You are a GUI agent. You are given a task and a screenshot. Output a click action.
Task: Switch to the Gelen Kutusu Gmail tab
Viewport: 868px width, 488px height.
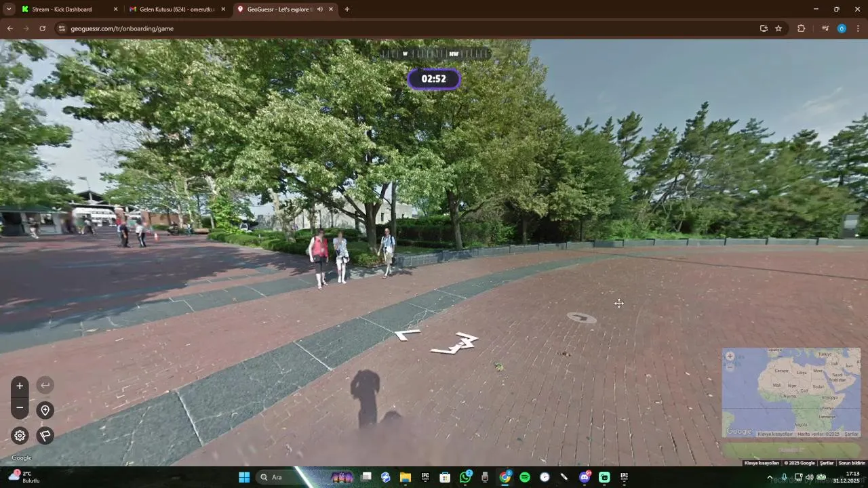tap(178, 9)
